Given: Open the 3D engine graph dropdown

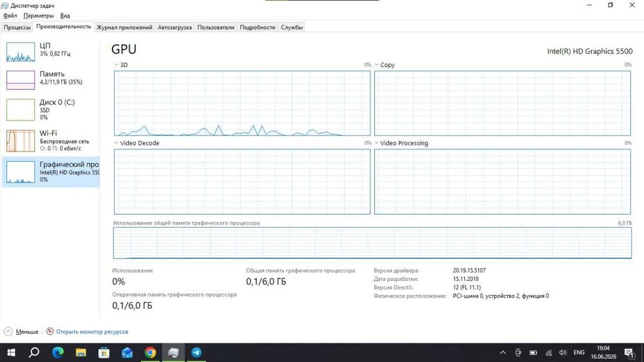Looking at the screenshot, I should [116, 65].
